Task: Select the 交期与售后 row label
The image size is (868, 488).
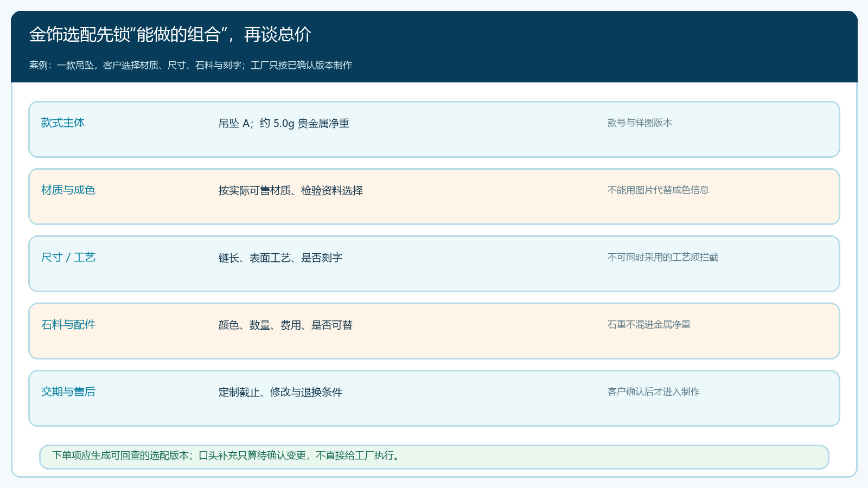Action: [x=68, y=391]
